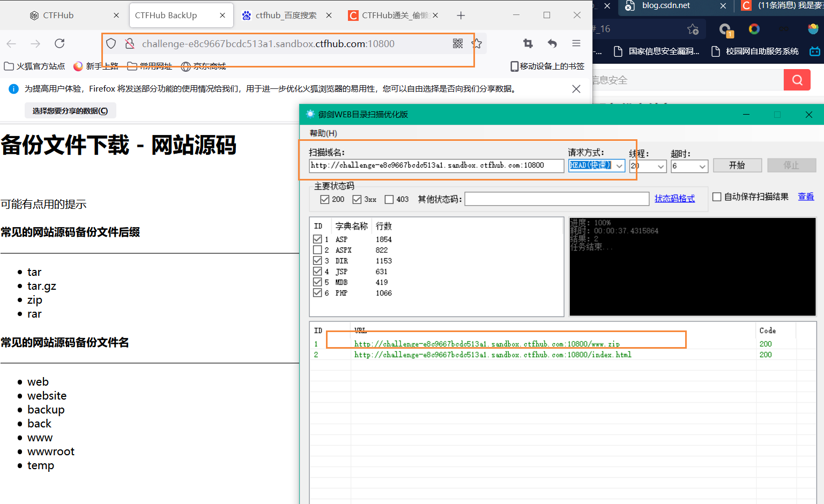Viewport: 824px width, 504px height.
Task: Click the 扫描域名 URL input field
Action: coord(436,166)
